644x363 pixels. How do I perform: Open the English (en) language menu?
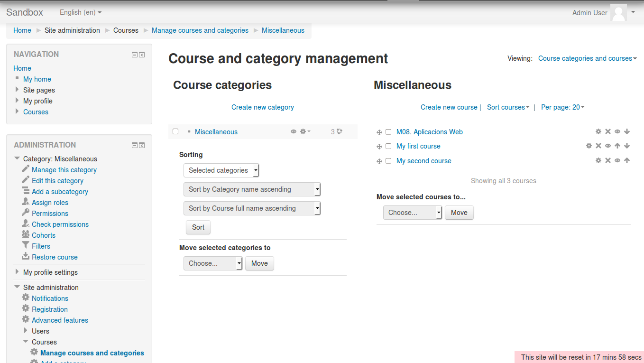tap(80, 12)
